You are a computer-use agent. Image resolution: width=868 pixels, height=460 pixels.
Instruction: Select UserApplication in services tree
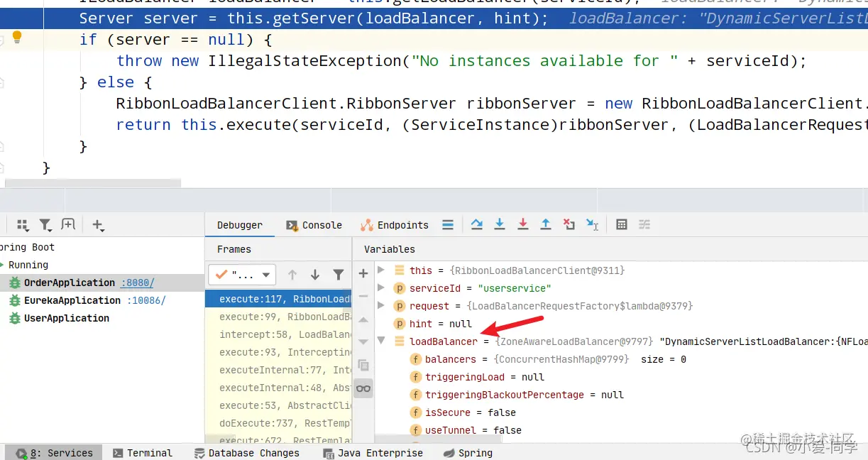pos(67,318)
